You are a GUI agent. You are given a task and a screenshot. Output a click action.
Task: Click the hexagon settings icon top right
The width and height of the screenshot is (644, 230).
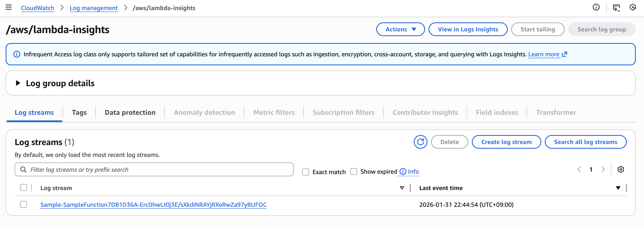point(633,8)
